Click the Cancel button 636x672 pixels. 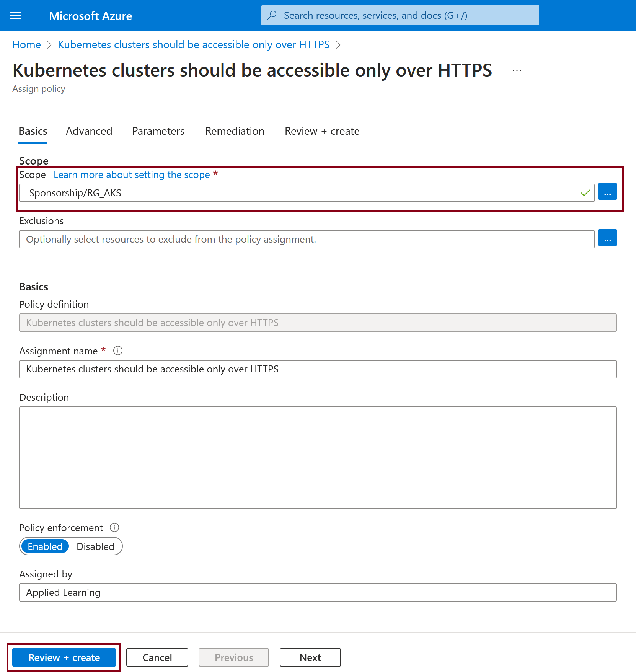[x=157, y=657]
